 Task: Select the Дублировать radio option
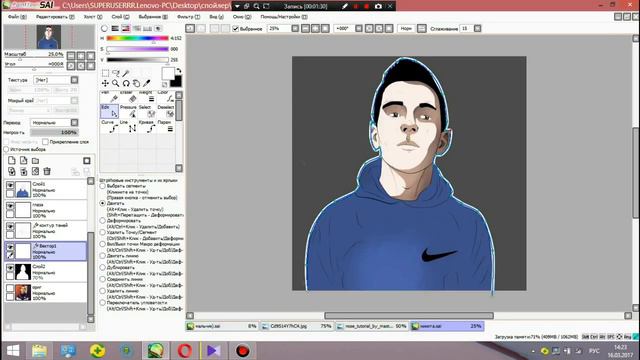tap(103, 267)
